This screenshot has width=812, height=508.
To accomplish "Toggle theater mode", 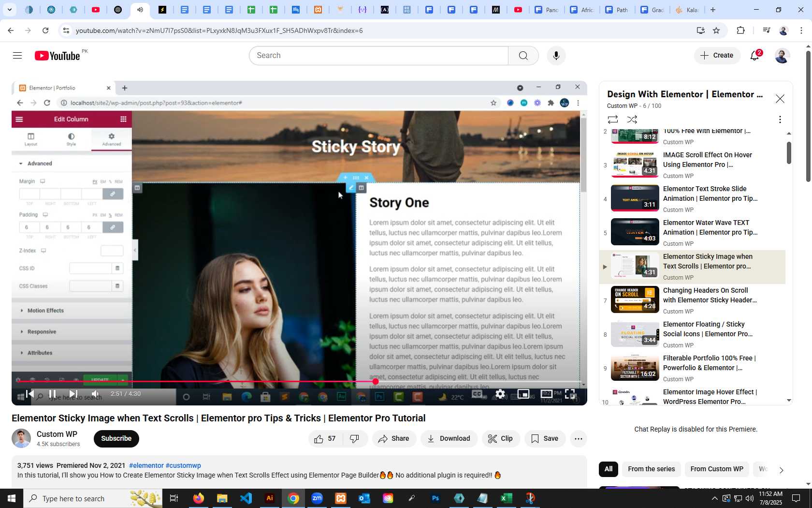I will point(547,394).
